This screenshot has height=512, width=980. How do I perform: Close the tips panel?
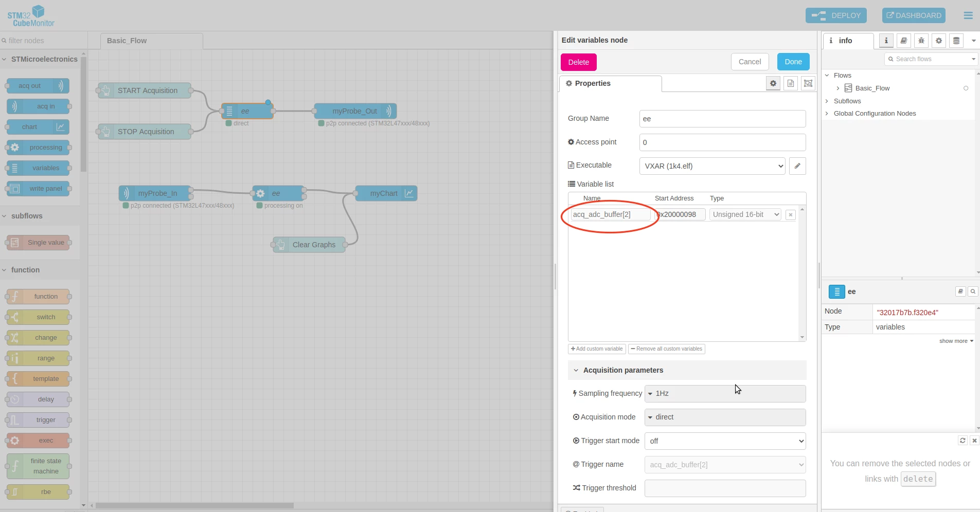pyautogui.click(x=974, y=441)
